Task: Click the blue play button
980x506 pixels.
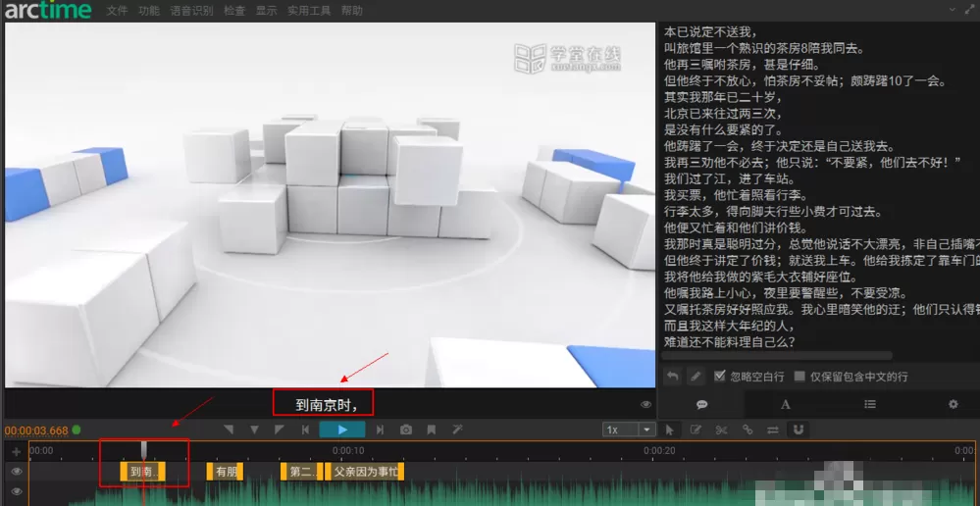Action: tap(342, 430)
